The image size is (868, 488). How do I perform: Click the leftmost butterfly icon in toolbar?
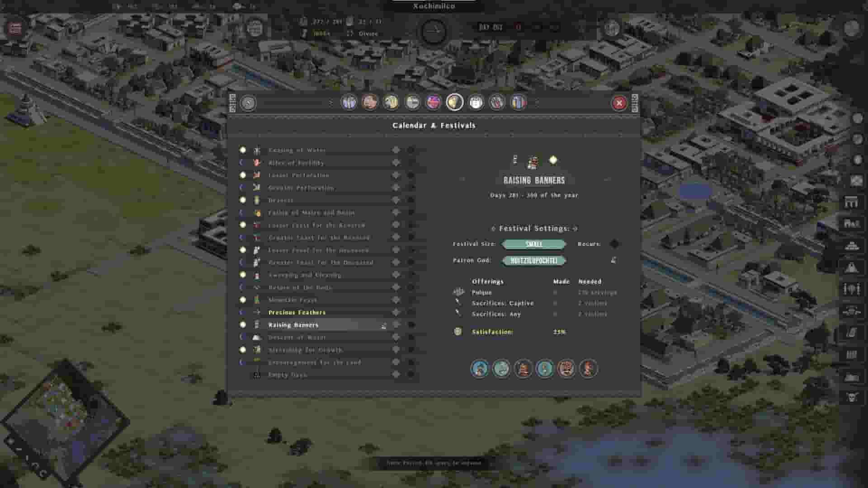pyautogui.click(x=347, y=102)
